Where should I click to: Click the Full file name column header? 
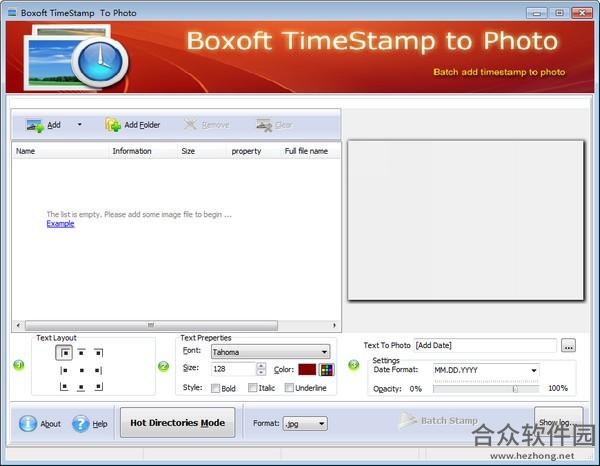[x=310, y=151]
